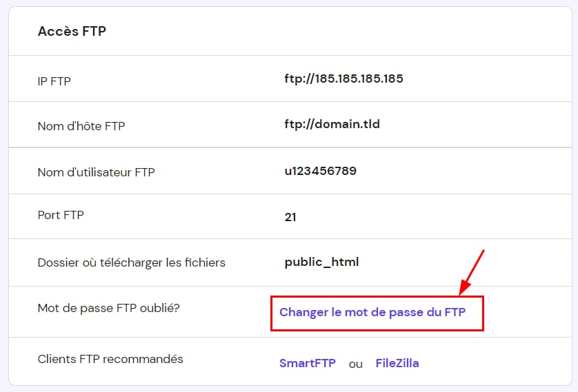The image size is (578, 392).
Task: Click the Port FTP label
Action: pyautogui.click(x=61, y=215)
